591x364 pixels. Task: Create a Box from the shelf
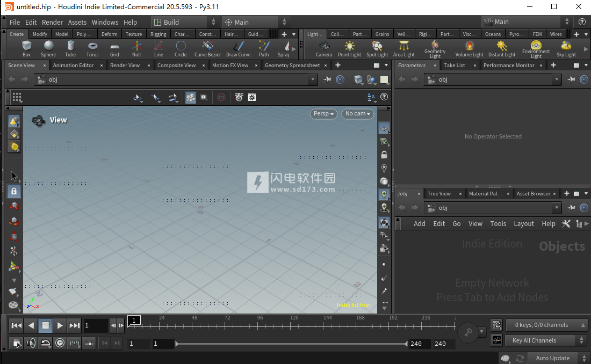26,49
